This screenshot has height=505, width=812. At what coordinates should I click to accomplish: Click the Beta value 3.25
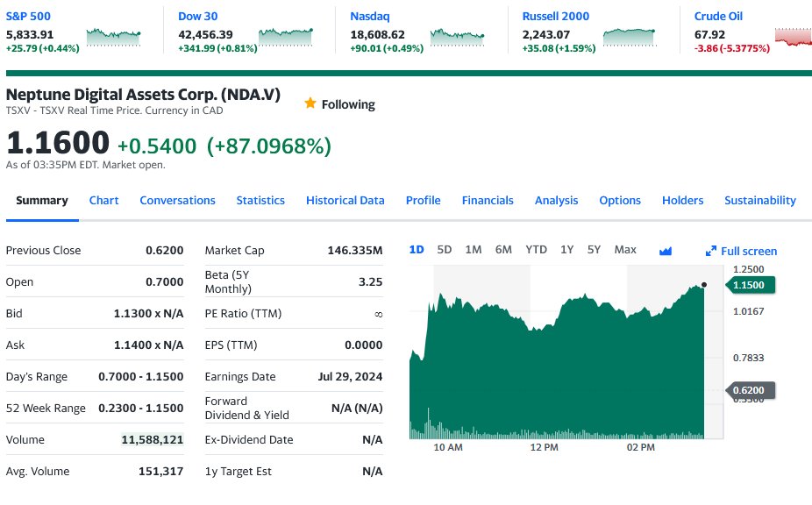tap(370, 281)
